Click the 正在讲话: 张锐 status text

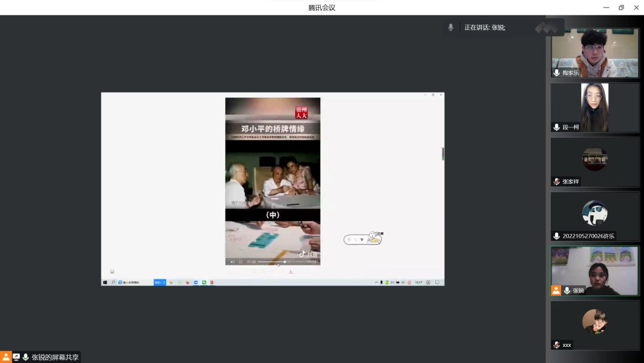pyautogui.click(x=485, y=27)
